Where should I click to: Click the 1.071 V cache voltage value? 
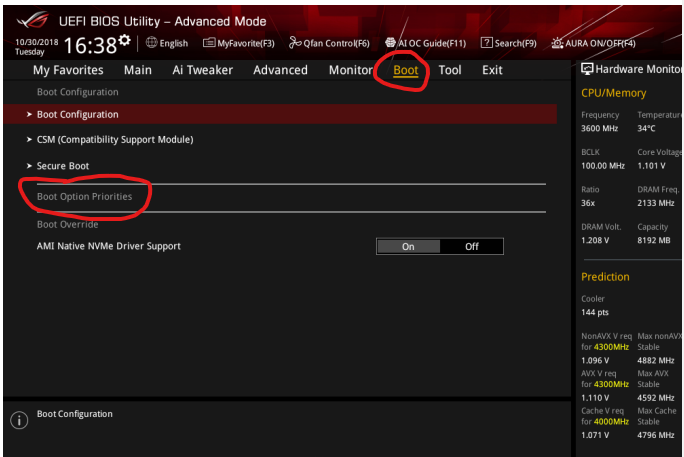coord(595,435)
